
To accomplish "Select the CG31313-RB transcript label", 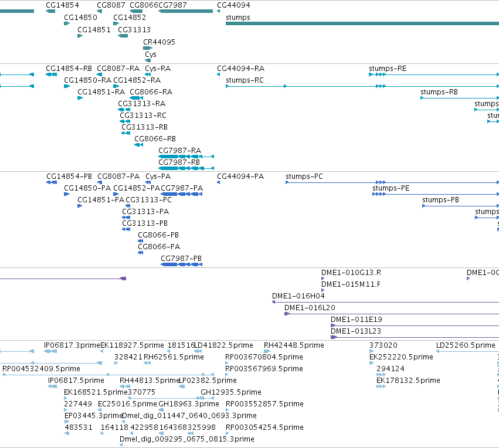I will click(144, 127).
